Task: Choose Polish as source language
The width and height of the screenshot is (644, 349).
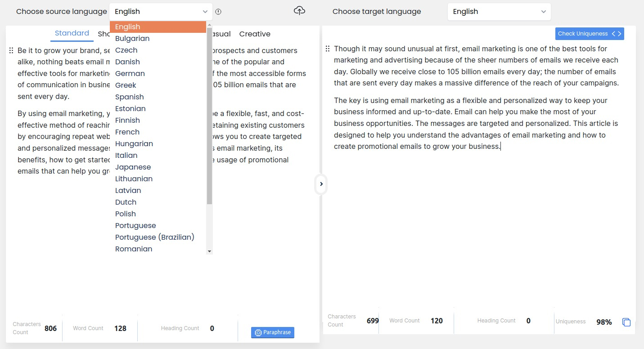Action: pos(158,214)
